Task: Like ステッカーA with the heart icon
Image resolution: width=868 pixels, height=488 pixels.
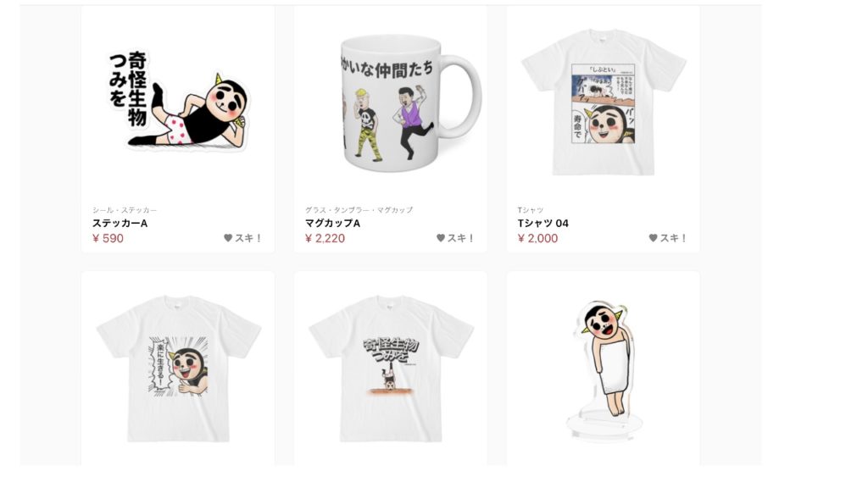Action: coord(228,238)
